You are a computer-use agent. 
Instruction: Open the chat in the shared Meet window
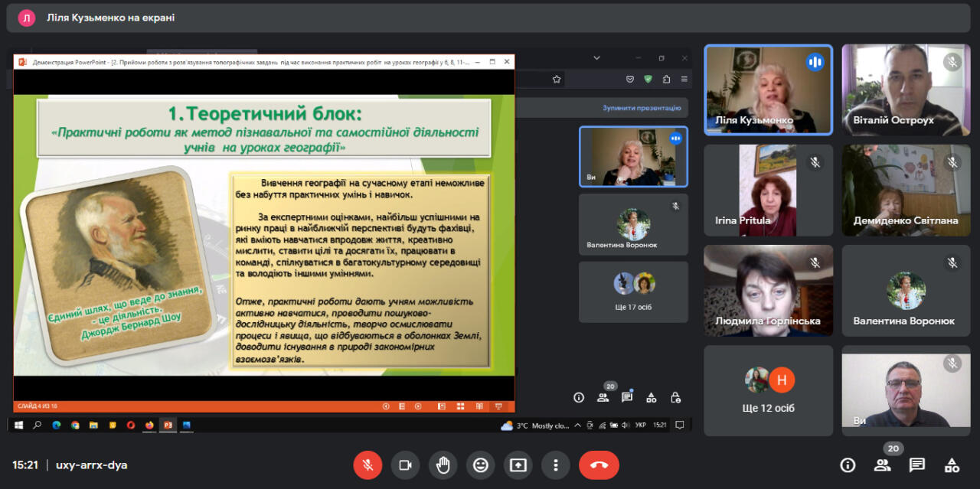pyautogui.click(x=627, y=397)
